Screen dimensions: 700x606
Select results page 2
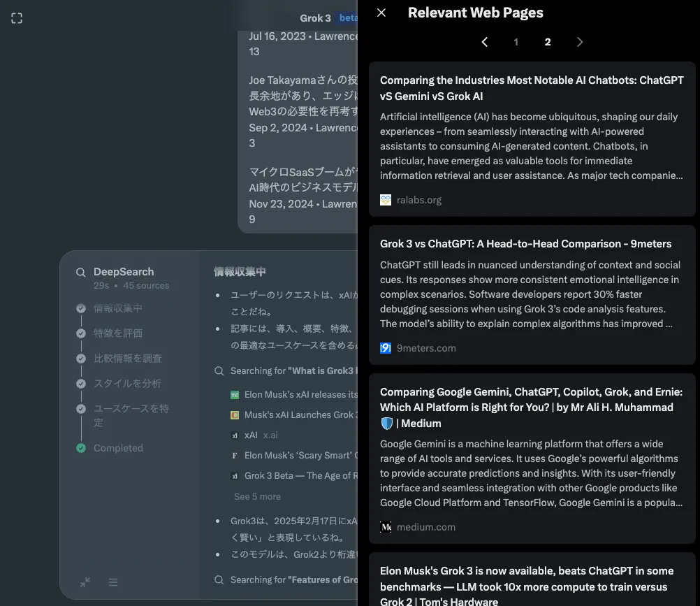(x=548, y=42)
